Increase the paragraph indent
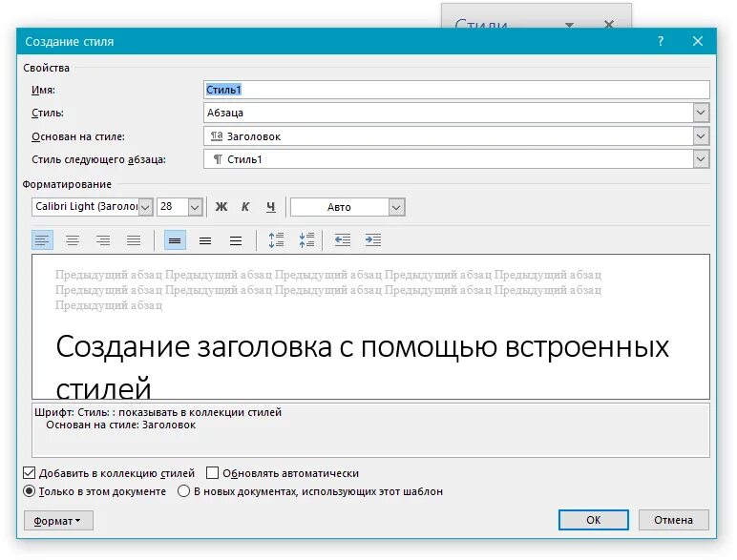The height and width of the screenshot is (560, 737). (x=373, y=240)
